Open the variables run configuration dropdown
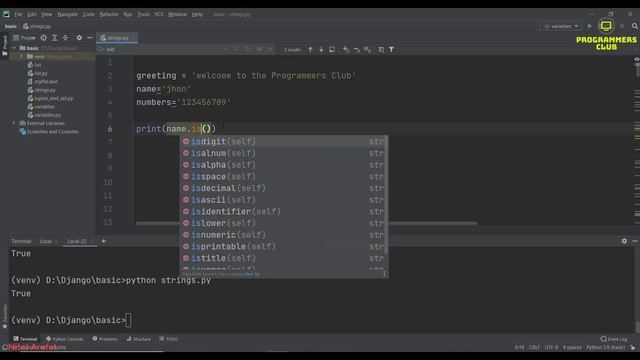The height and width of the screenshot is (360, 640). (561, 26)
